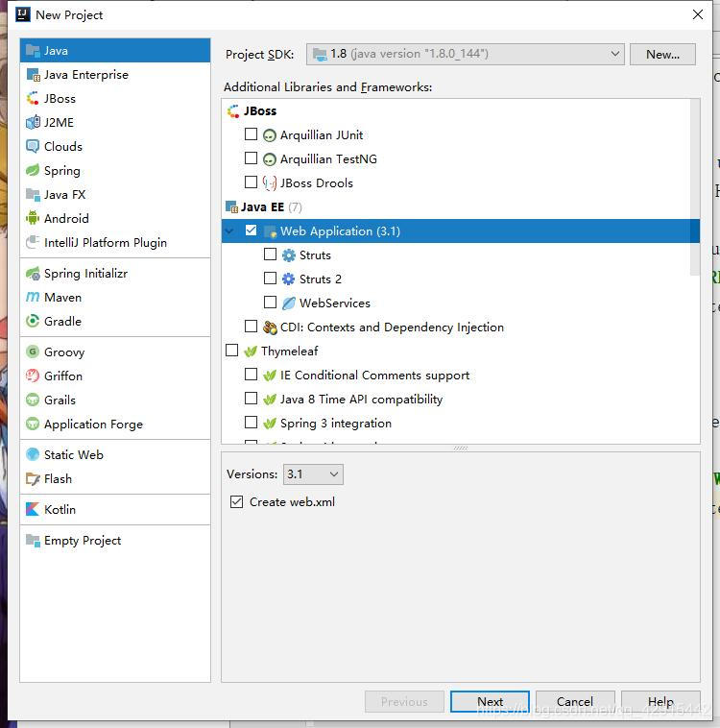
Task: Click the WebServices feather icon
Action: pos(288,303)
